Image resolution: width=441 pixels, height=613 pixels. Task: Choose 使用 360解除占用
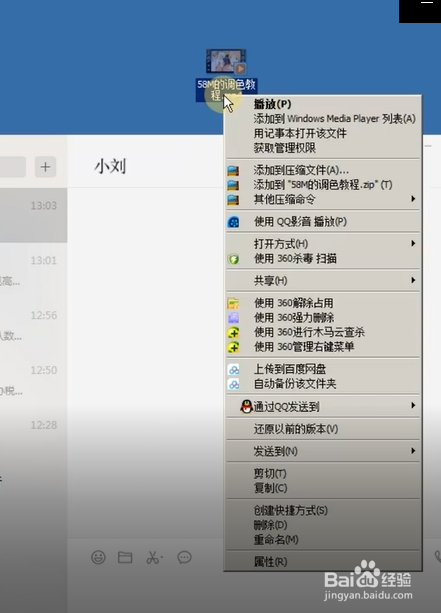click(x=323, y=303)
